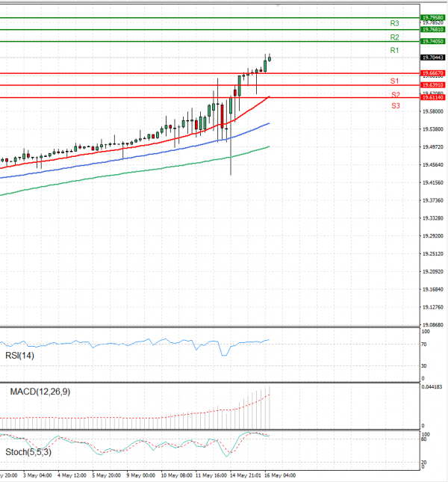Viewport: 448px width, 482px height.
Task: Click the 19.16840 price axis value
Action: coord(433,289)
